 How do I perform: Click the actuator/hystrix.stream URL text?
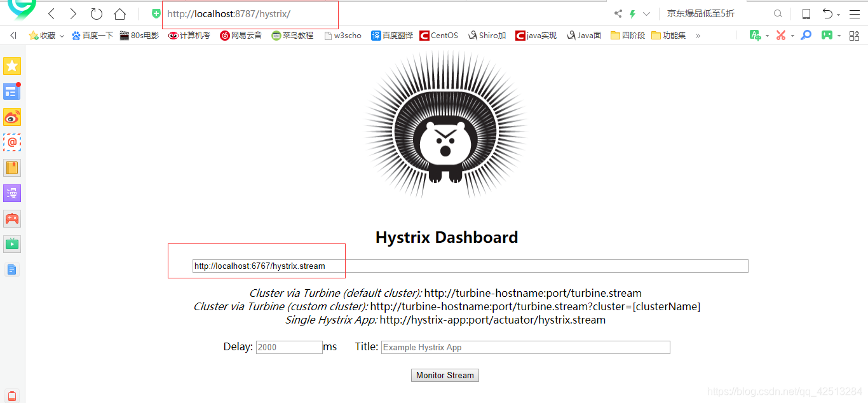(492, 320)
